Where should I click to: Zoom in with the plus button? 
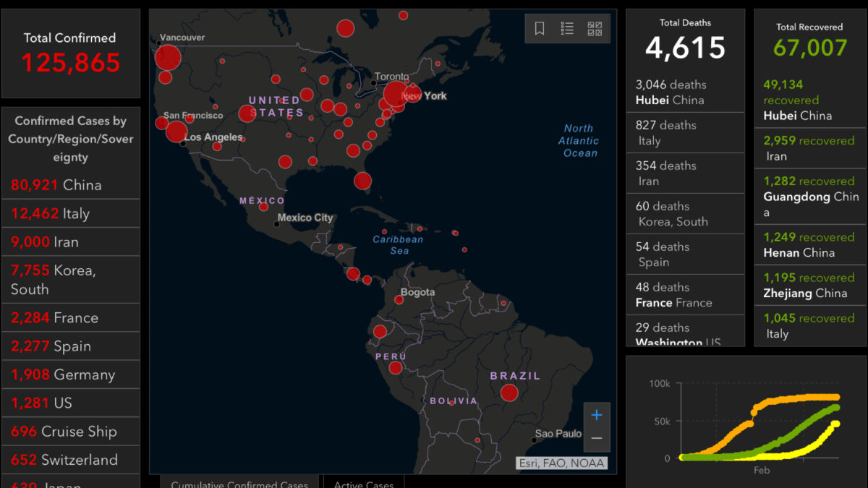click(x=597, y=415)
